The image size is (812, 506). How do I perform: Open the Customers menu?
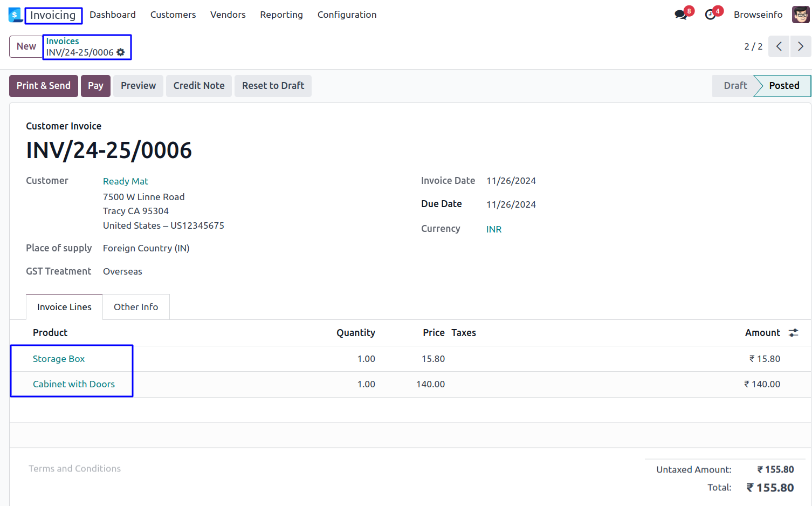click(x=173, y=15)
